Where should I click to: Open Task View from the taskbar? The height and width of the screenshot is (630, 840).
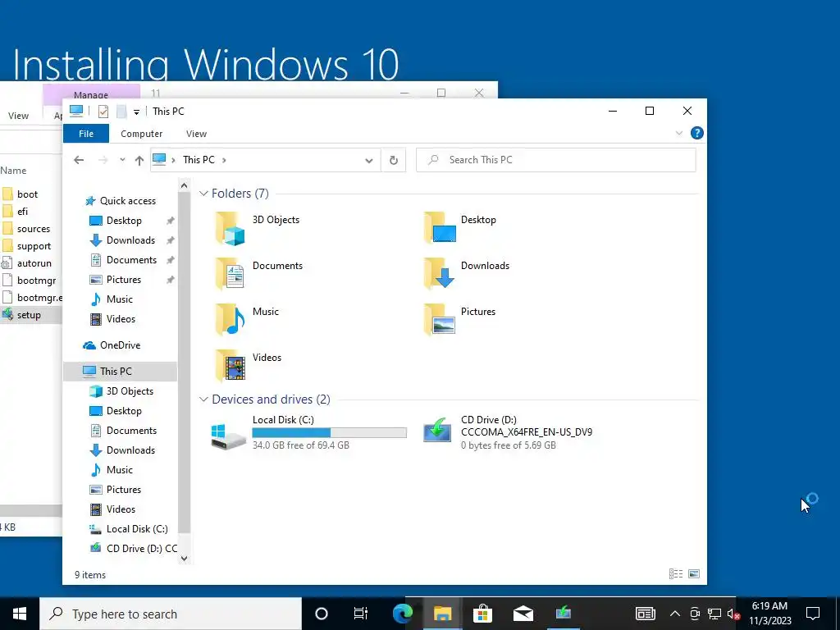click(x=361, y=614)
